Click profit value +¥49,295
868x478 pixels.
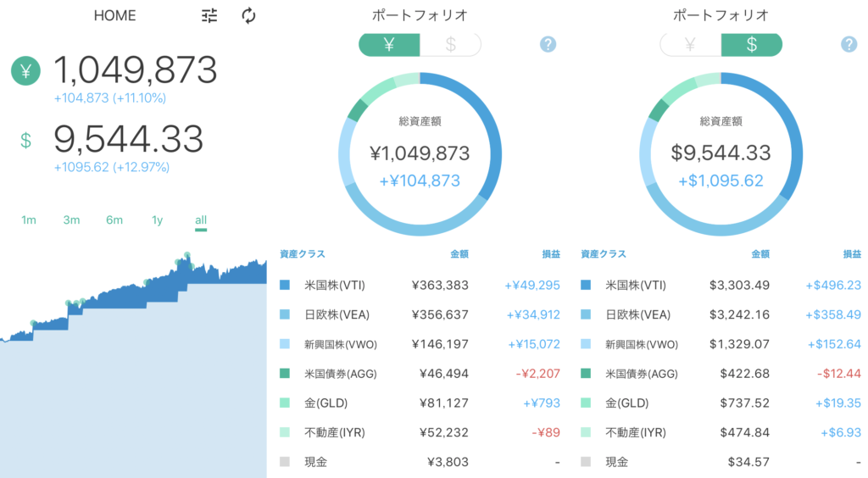532,285
